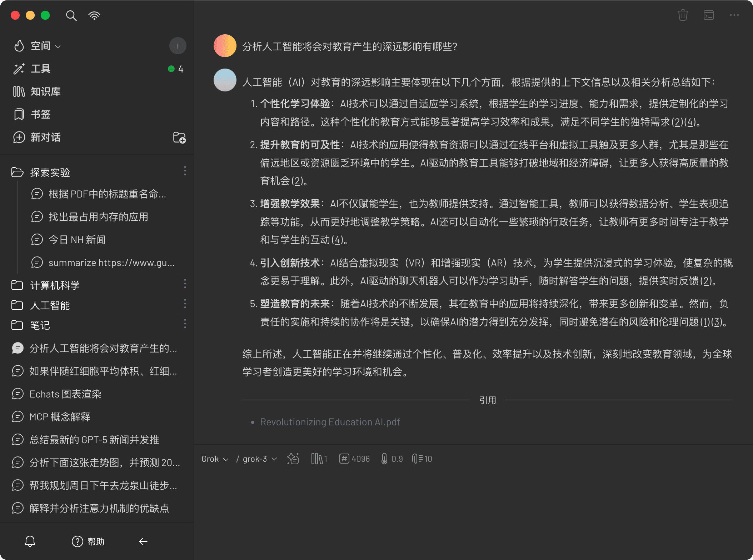753x560 pixels.
Task: Click the new folder icon
Action: pos(179,137)
